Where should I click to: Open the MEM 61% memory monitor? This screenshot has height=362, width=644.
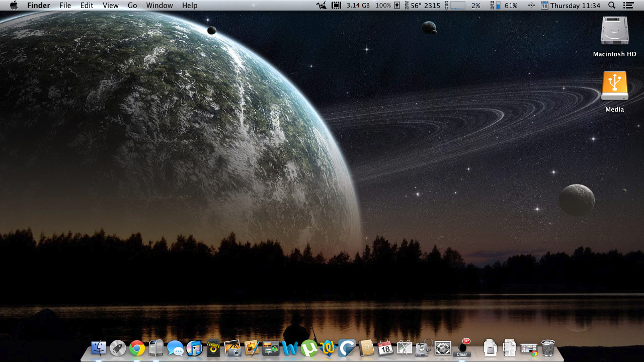[504, 6]
